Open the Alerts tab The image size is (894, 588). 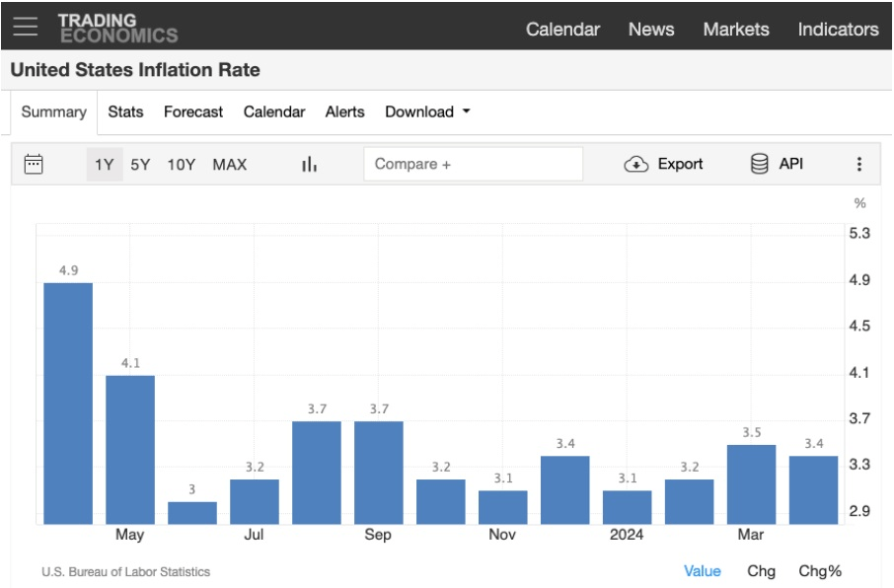(344, 111)
